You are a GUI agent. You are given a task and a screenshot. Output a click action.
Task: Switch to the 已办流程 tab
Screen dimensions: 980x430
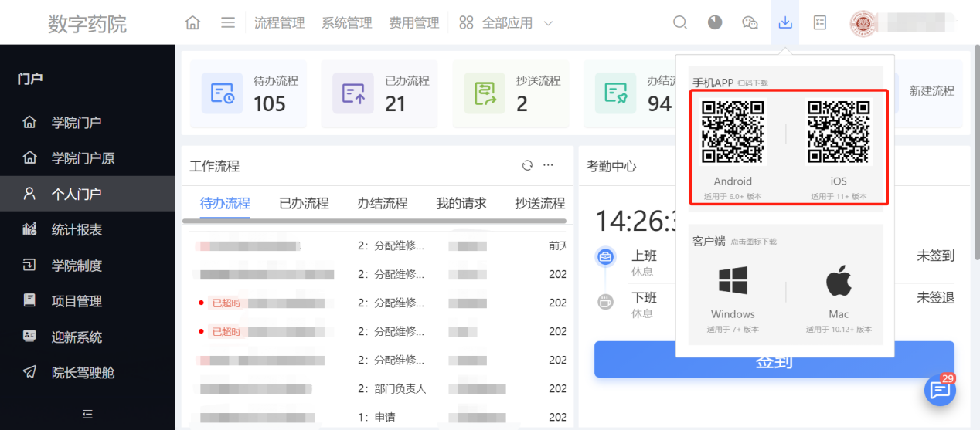click(304, 203)
